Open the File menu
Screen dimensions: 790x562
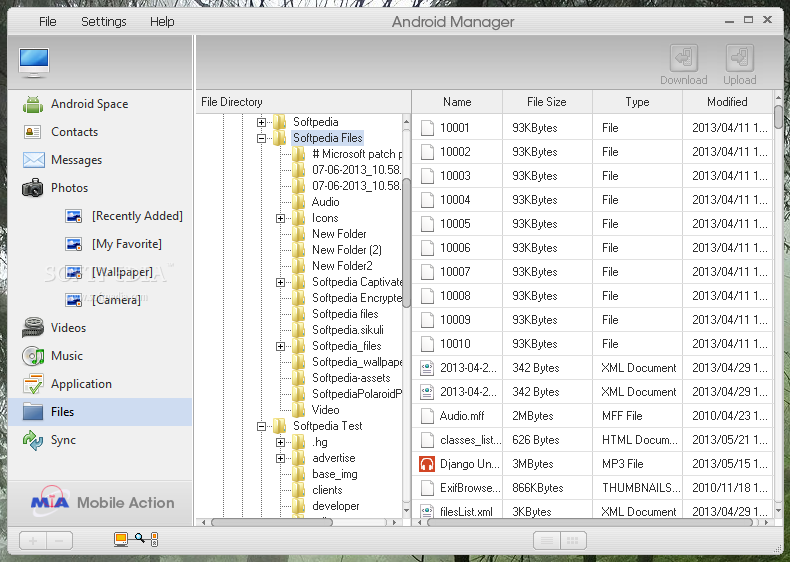tap(48, 22)
